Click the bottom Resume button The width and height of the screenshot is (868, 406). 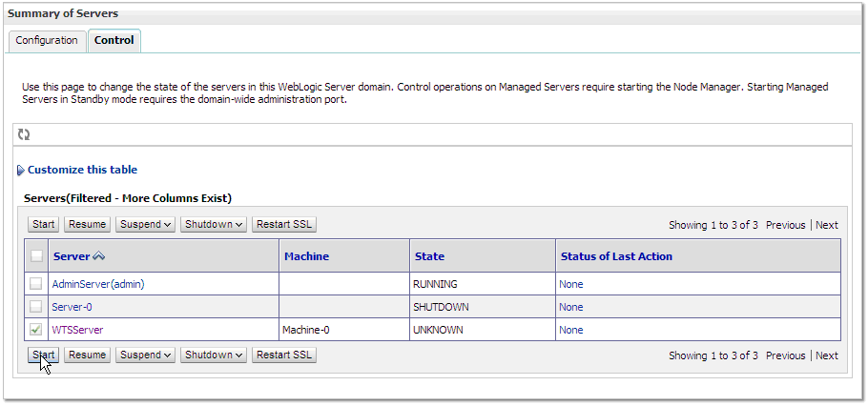tap(88, 355)
